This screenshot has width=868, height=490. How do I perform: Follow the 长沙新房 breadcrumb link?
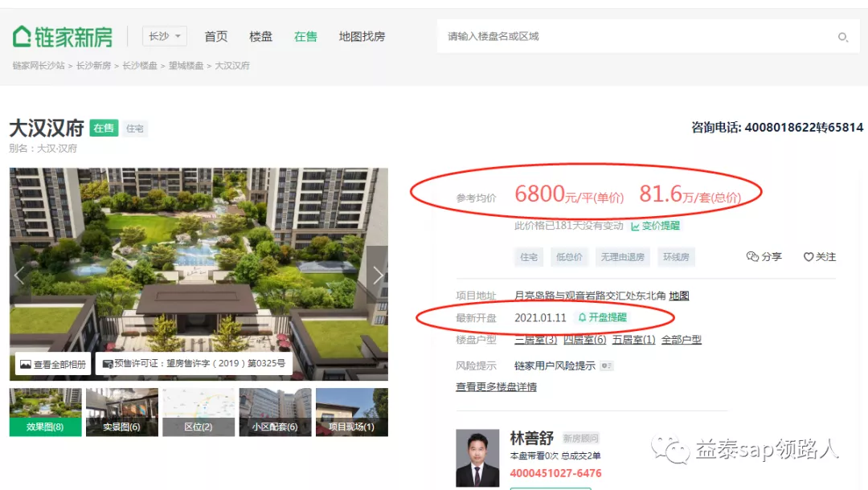(93, 65)
